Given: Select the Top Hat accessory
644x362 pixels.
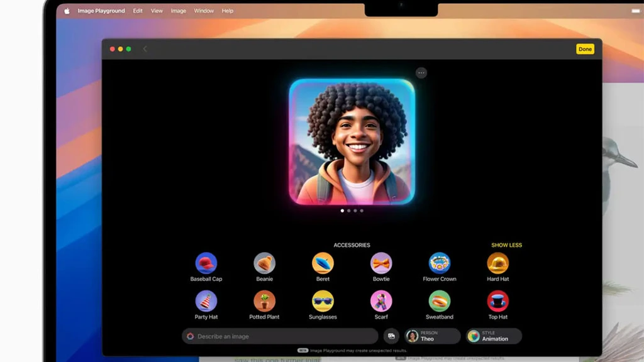Looking at the screenshot, I should tap(497, 301).
